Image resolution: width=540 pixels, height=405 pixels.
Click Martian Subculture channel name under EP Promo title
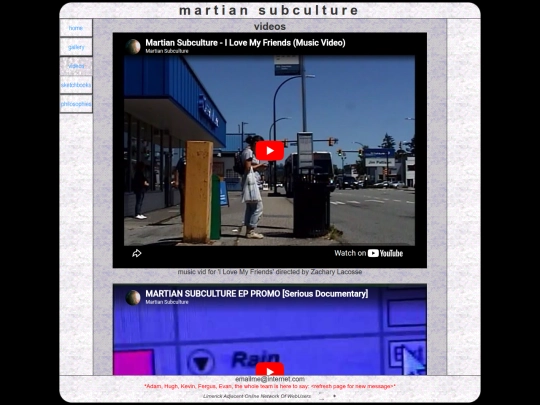pos(167,302)
